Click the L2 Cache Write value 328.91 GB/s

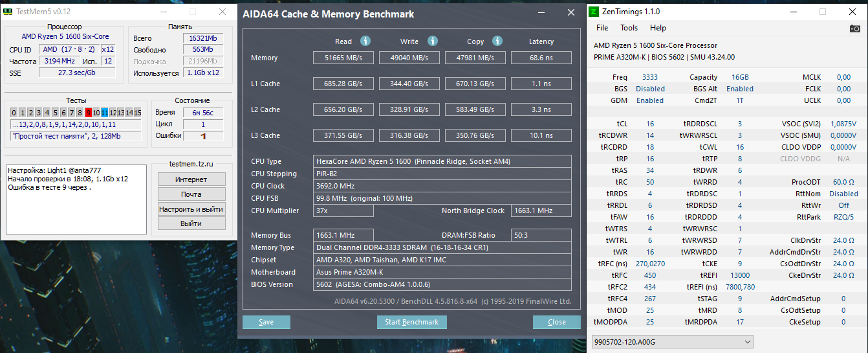click(409, 109)
